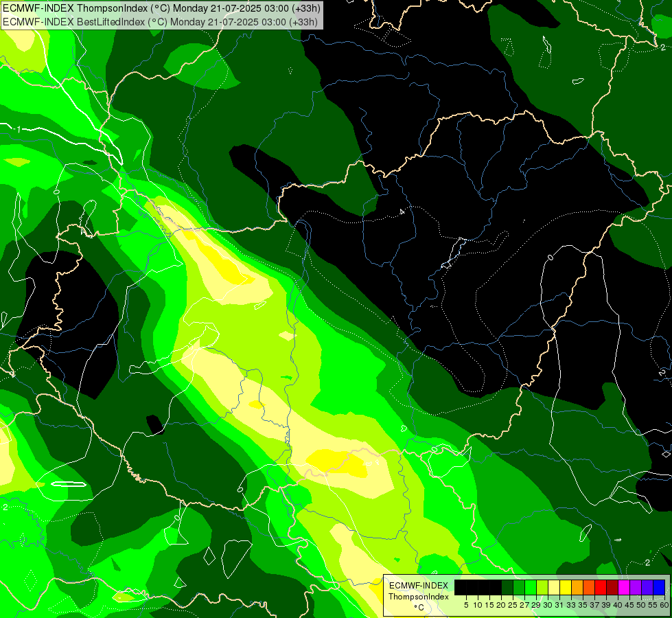The image size is (672, 618).
Task: Click the pure yellow 31–33 legend swatch
Action: tap(566, 587)
